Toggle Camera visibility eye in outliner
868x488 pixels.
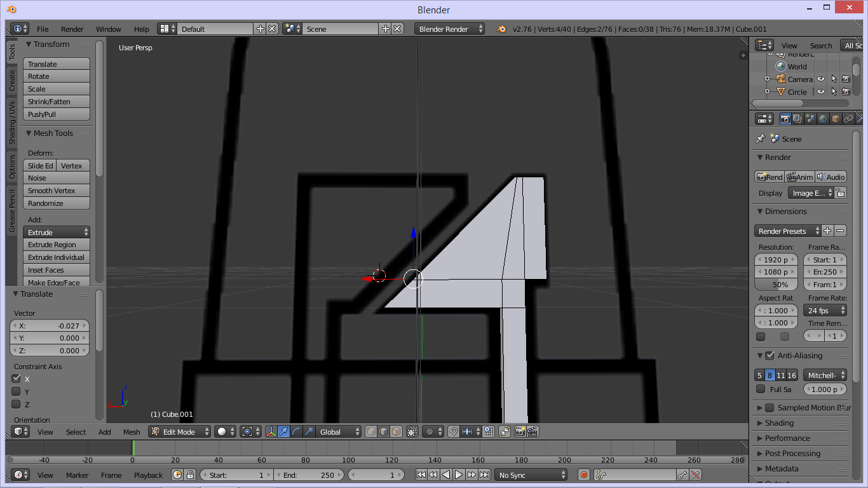coord(821,79)
